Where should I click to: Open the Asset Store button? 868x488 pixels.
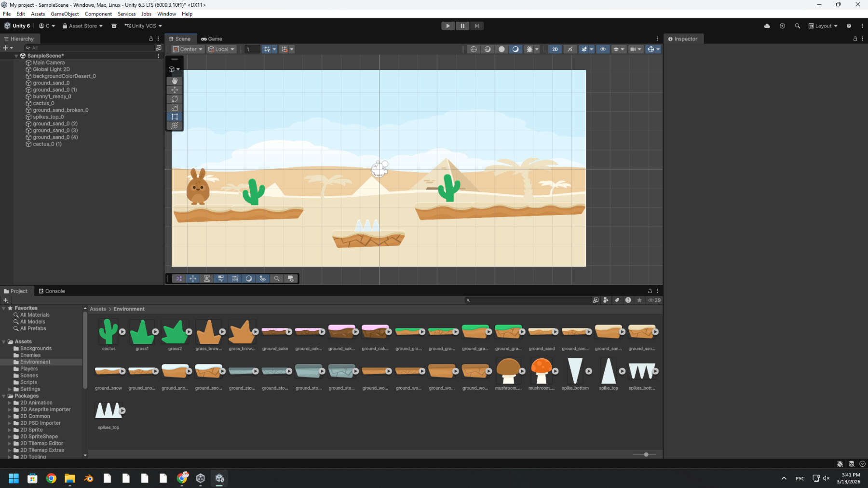click(x=82, y=26)
